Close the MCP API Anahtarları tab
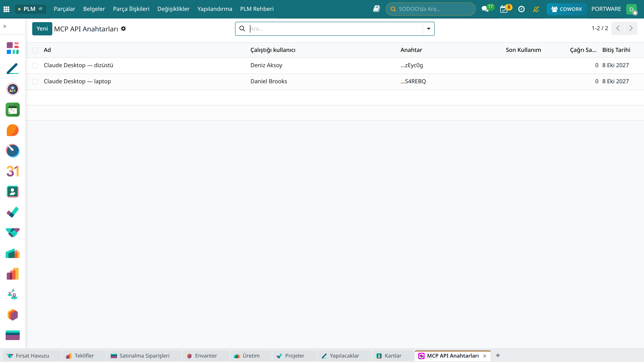 (x=485, y=356)
